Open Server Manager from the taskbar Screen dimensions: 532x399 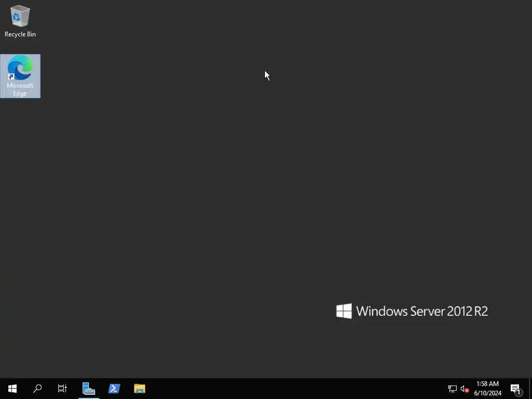pos(88,389)
